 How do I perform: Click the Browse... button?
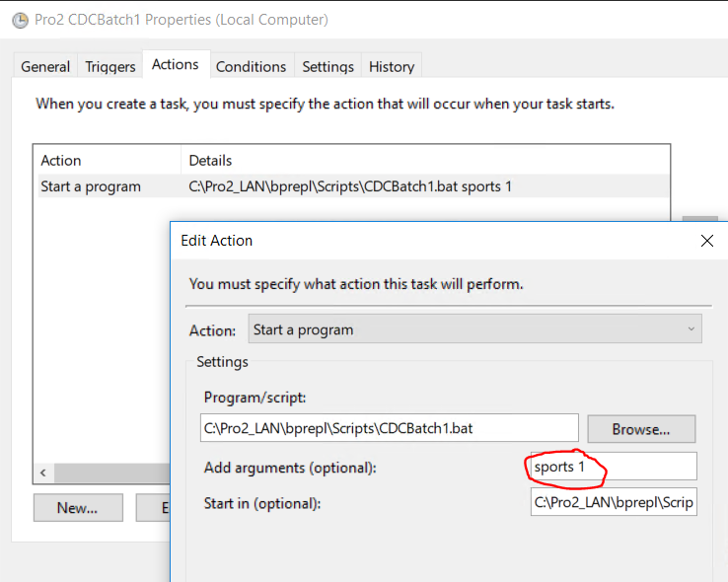pyautogui.click(x=641, y=429)
